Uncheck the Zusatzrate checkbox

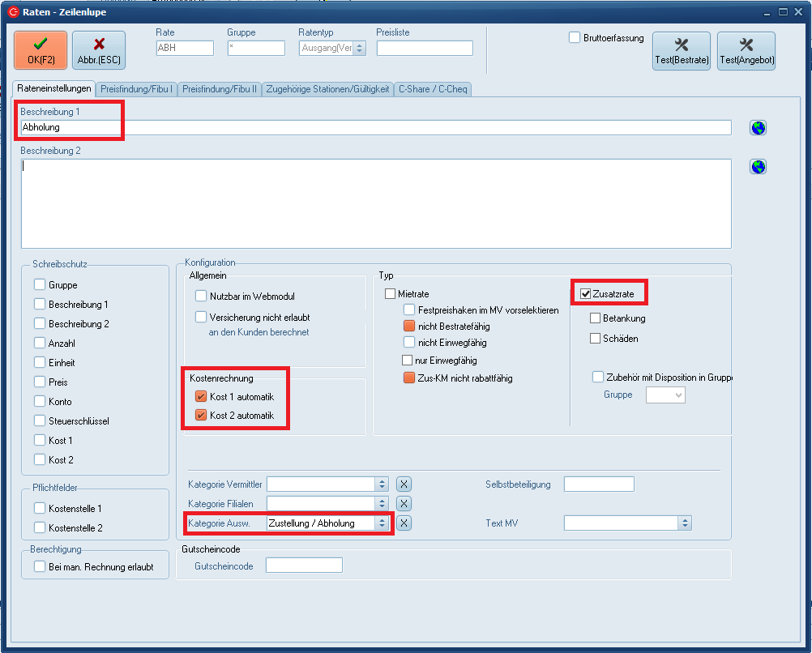(x=586, y=294)
